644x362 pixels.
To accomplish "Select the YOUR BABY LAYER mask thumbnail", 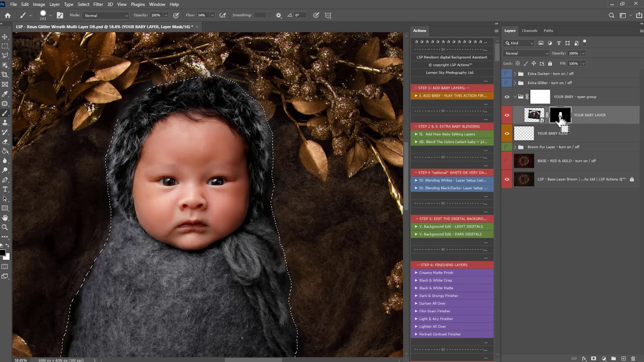I will pos(560,115).
